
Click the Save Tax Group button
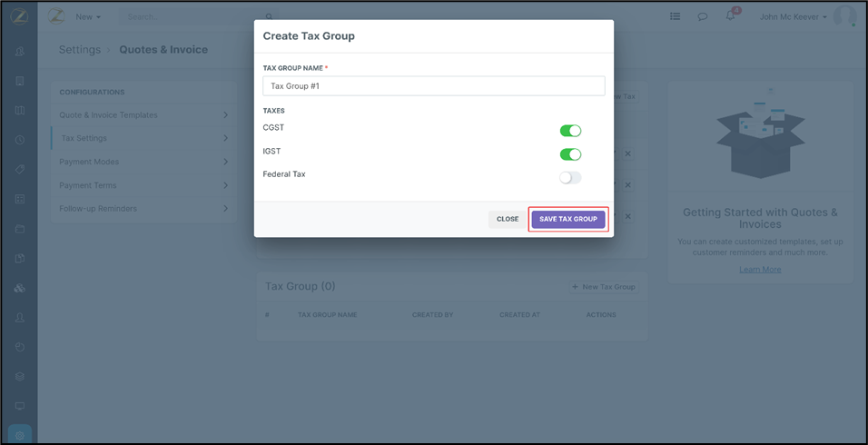[x=568, y=219]
